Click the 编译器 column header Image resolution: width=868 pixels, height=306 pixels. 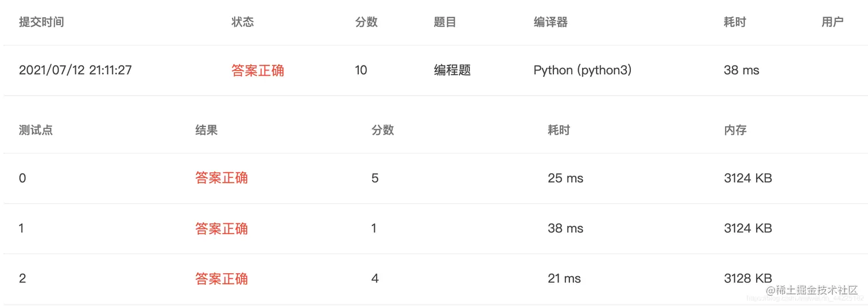pos(551,22)
